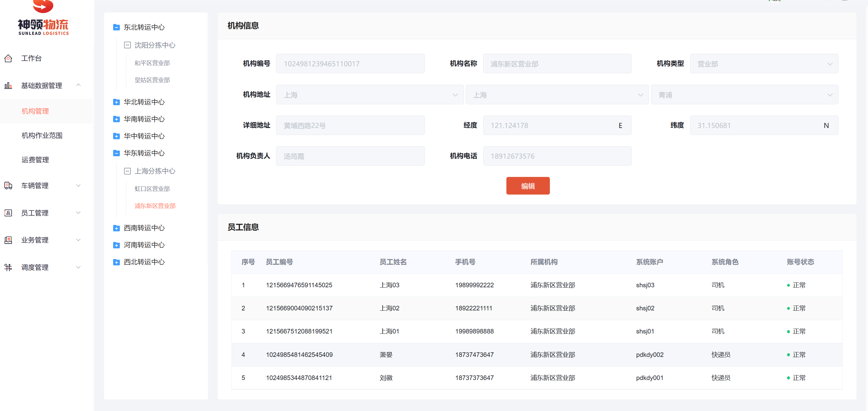Select the 沈阳分拣中心 tree label

pyautogui.click(x=155, y=45)
